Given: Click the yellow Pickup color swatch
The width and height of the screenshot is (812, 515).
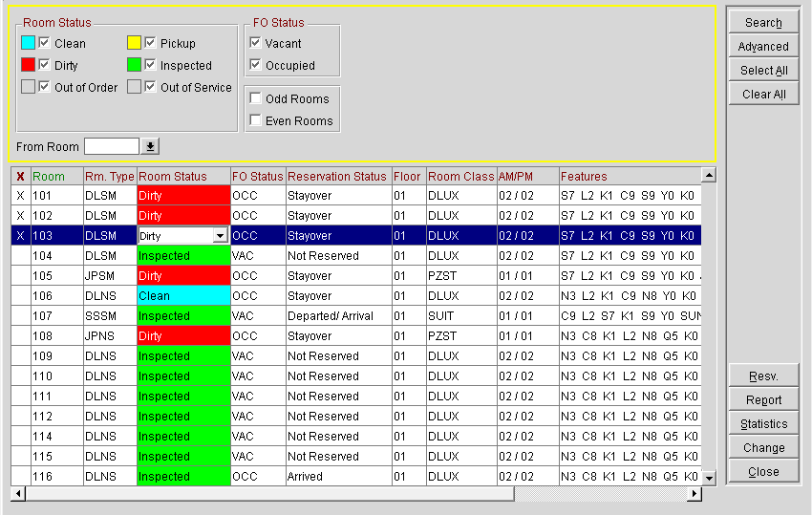Looking at the screenshot, I should (135, 43).
